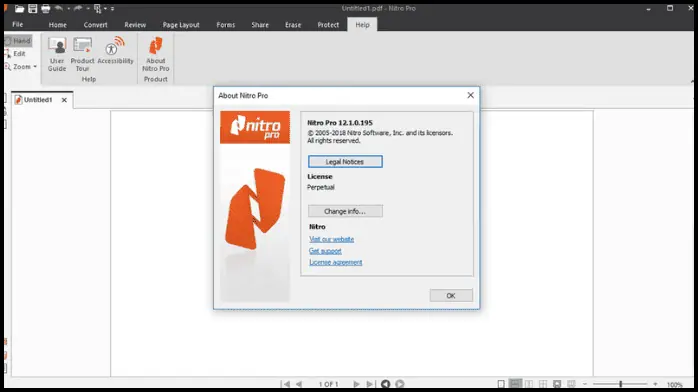Decrease zoom with the minus button

(585, 384)
